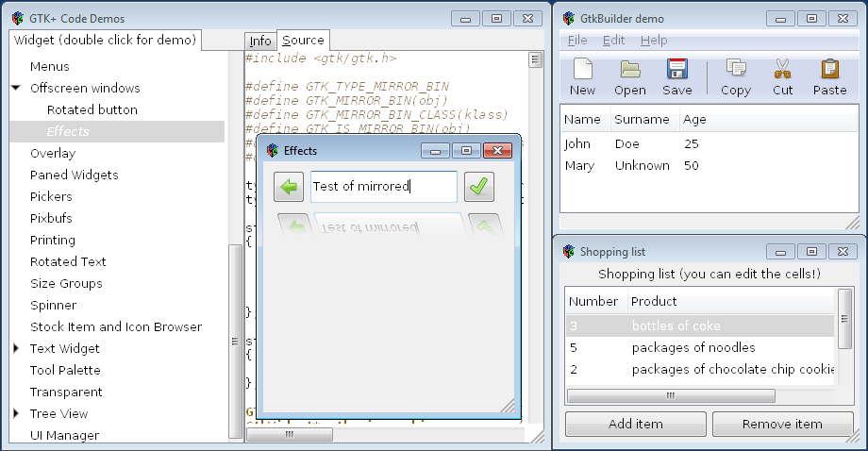This screenshot has width=868, height=451.
Task: Open the File menu
Action: [x=577, y=41]
